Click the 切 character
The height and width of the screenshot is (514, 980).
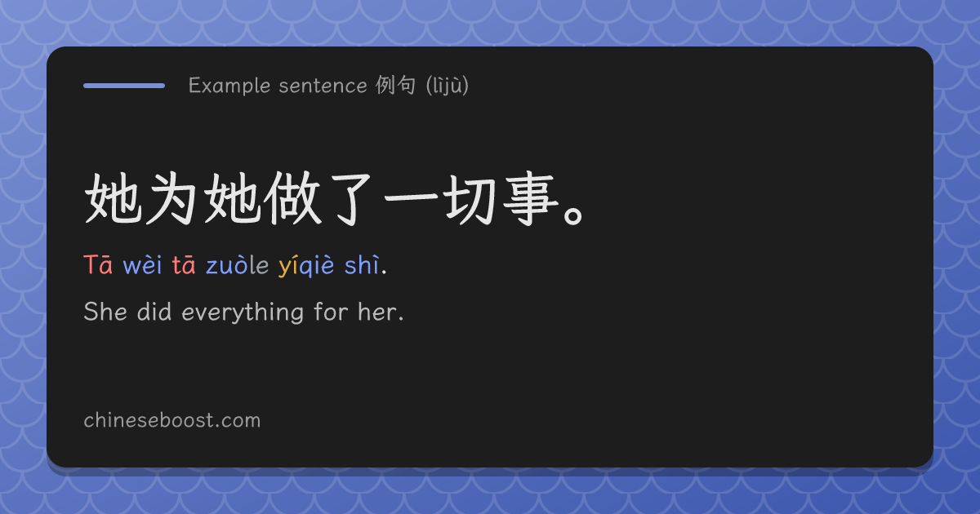click(472, 199)
